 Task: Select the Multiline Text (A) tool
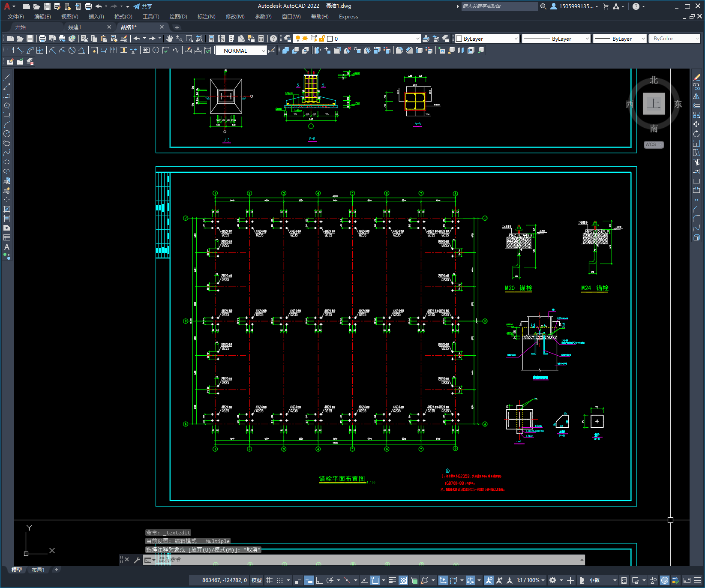(x=7, y=247)
